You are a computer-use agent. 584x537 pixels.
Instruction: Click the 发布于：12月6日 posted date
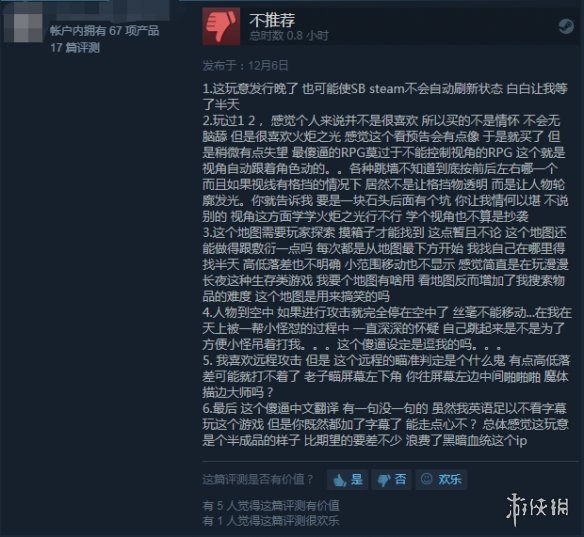pyautogui.click(x=245, y=66)
